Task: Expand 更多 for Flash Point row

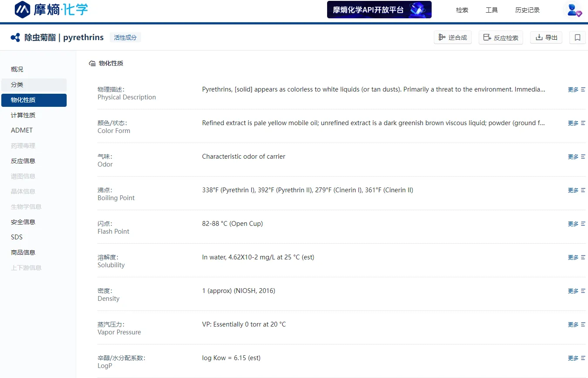Action: (x=573, y=224)
